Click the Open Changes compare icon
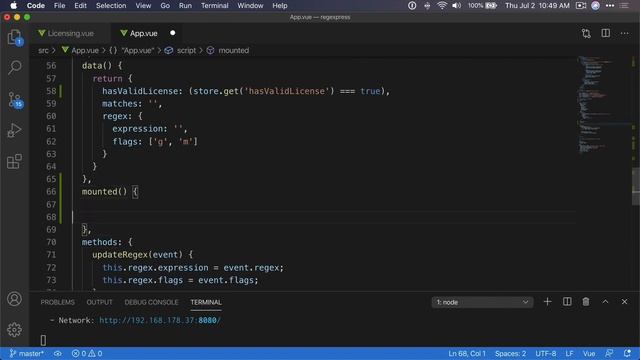Image resolution: width=640 pixels, height=360 pixels. point(586,33)
